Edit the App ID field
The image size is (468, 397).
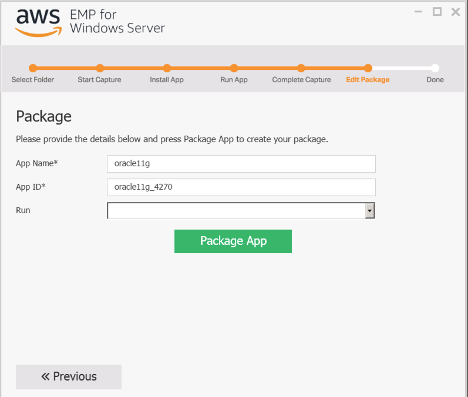(241, 187)
